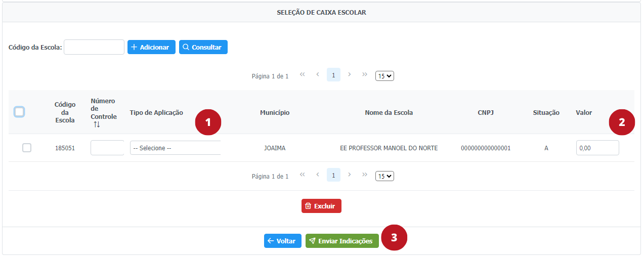
Task: Open the Tipo de Aplicação Selecione dropdown
Action: click(x=175, y=148)
